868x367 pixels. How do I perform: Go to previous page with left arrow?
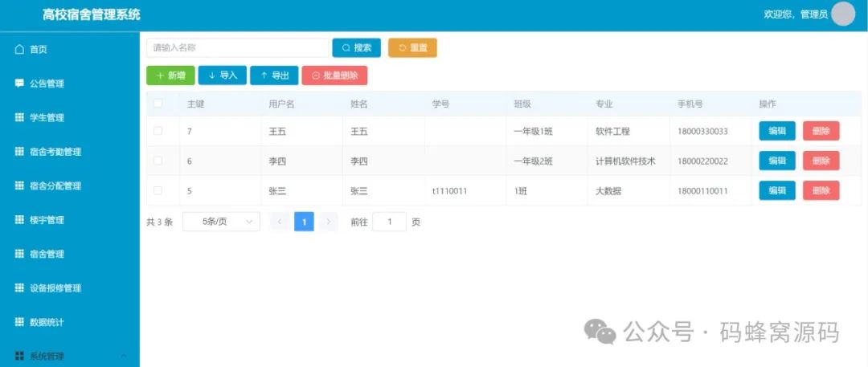click(280, 222)
